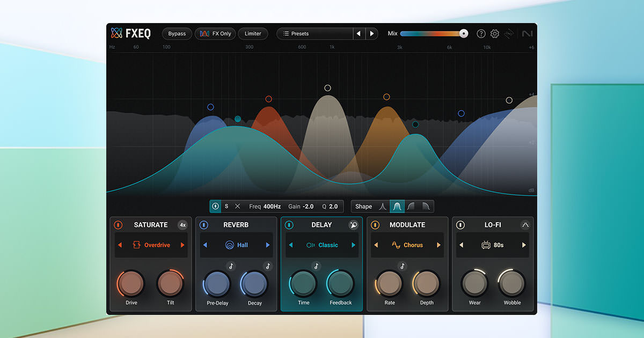
Task: Load the next preset with the right arrow
Action: tap(372, 34)
